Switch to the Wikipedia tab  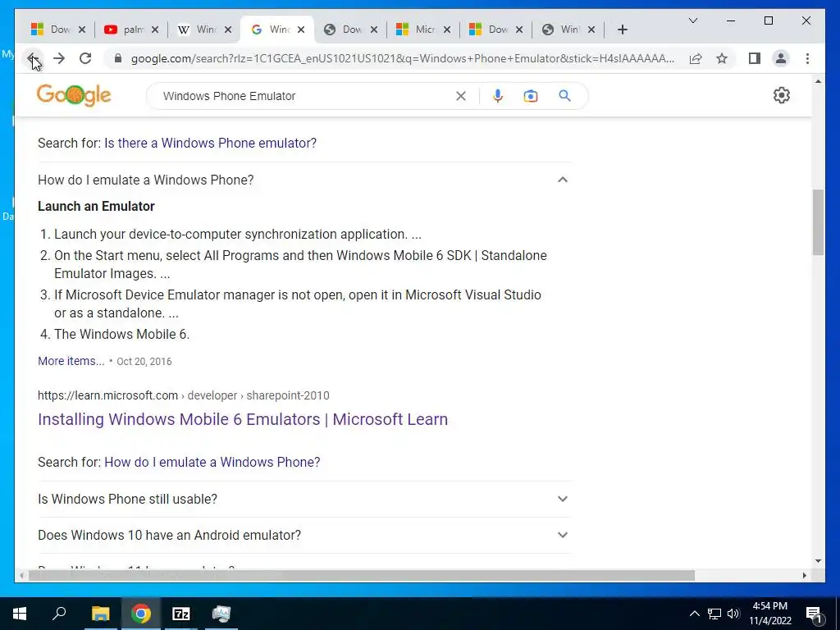point(204,30)
